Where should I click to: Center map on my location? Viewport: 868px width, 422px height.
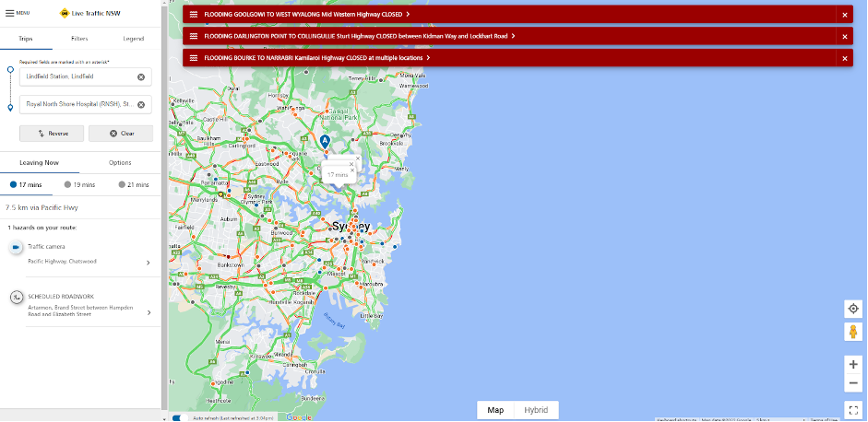click(x=853, y=309)
